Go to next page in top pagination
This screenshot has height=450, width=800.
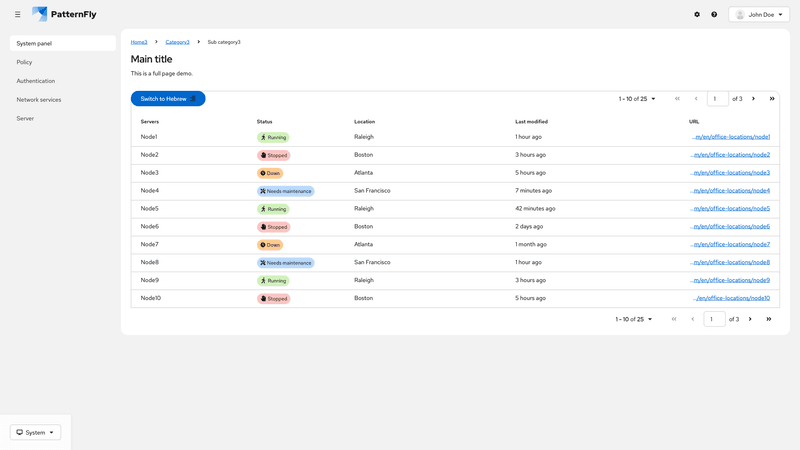(x=753, y=99)
